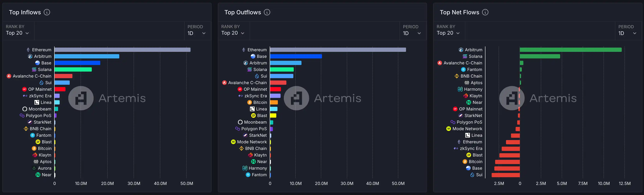Change the Period selector in Top Net Flows

627,33
